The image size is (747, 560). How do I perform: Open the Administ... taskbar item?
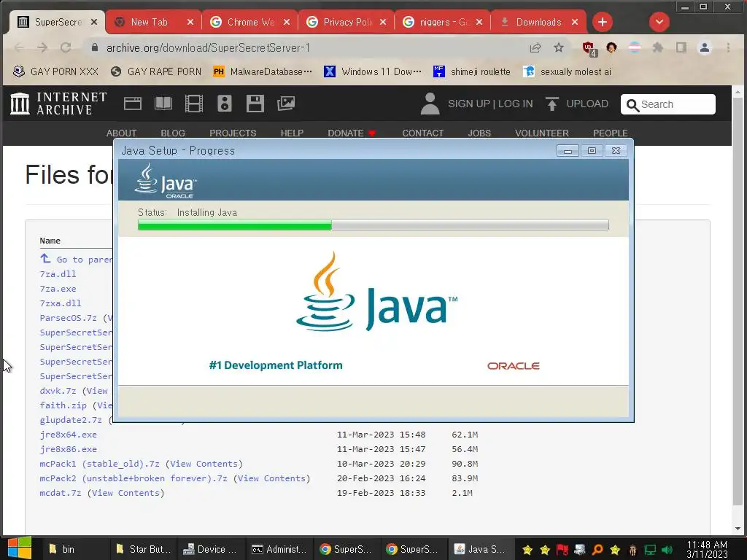click(279, 549)
